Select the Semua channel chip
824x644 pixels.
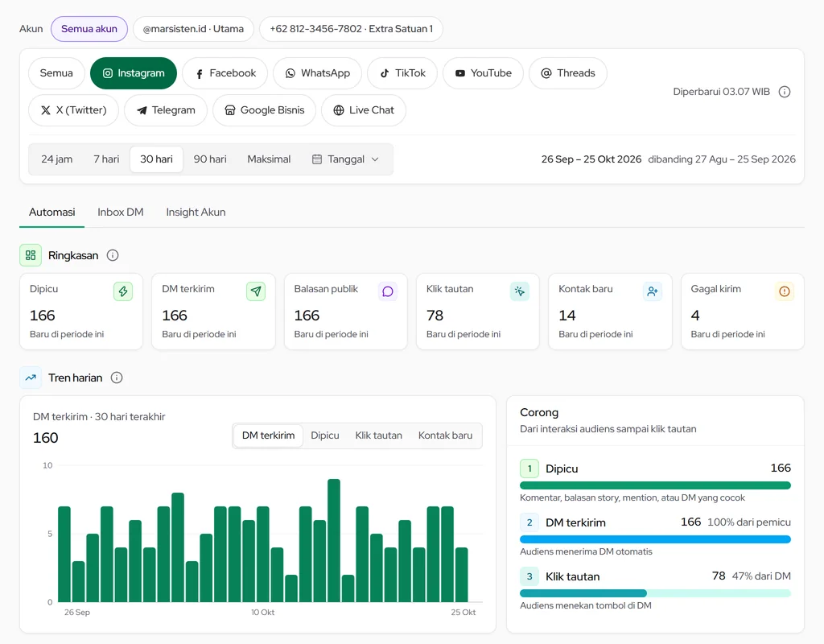click(x=56, y=73)
